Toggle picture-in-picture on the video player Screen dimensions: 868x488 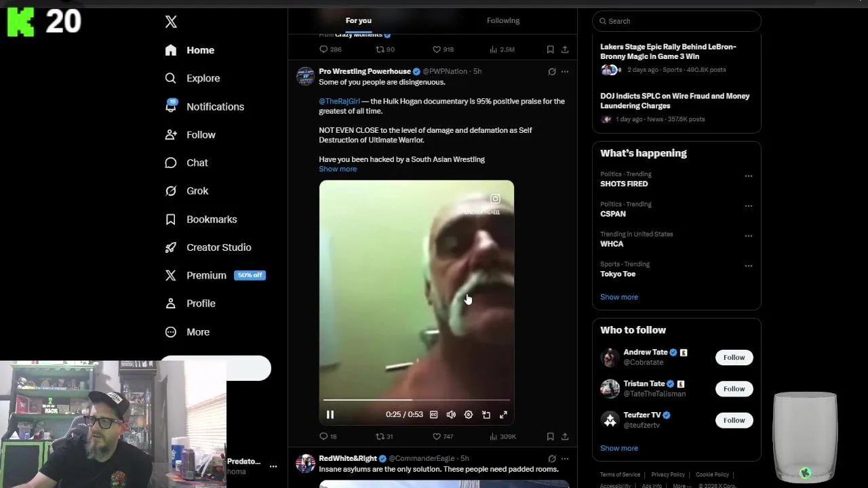point(486,415)
